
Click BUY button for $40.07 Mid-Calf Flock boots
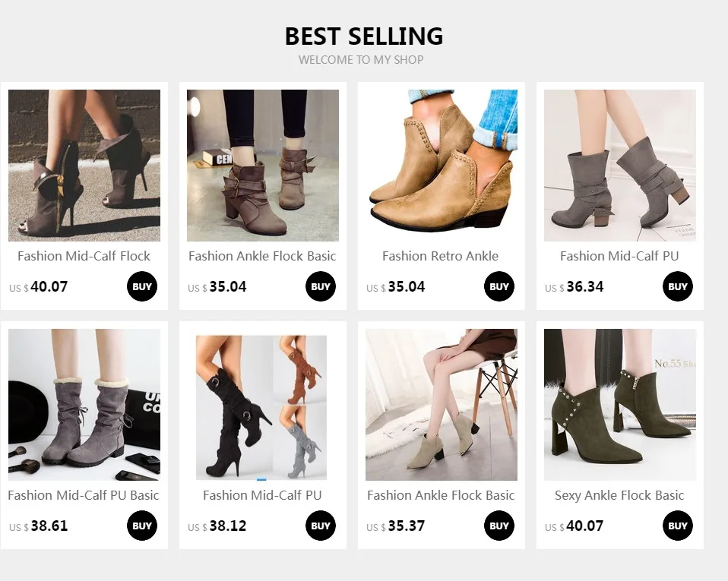[142, 286]
